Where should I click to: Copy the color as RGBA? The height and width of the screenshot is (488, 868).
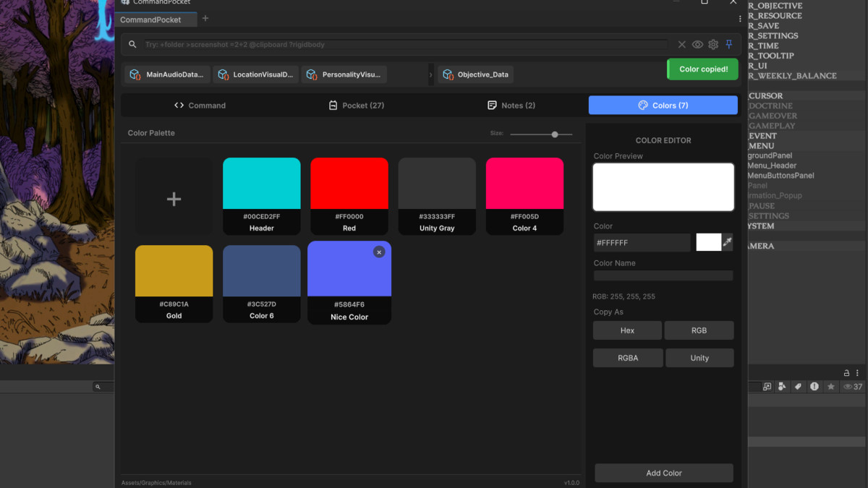click(x=627, y=357)
